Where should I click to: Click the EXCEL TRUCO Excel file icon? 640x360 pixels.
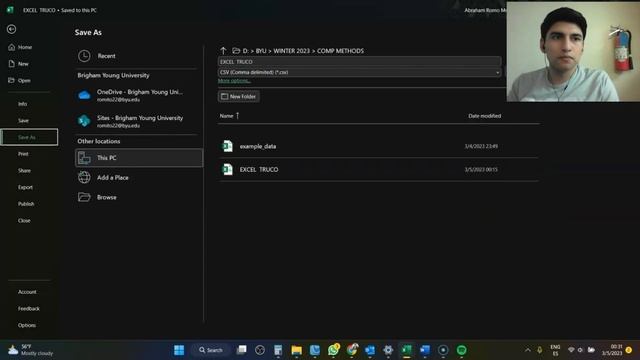point(227,169)
